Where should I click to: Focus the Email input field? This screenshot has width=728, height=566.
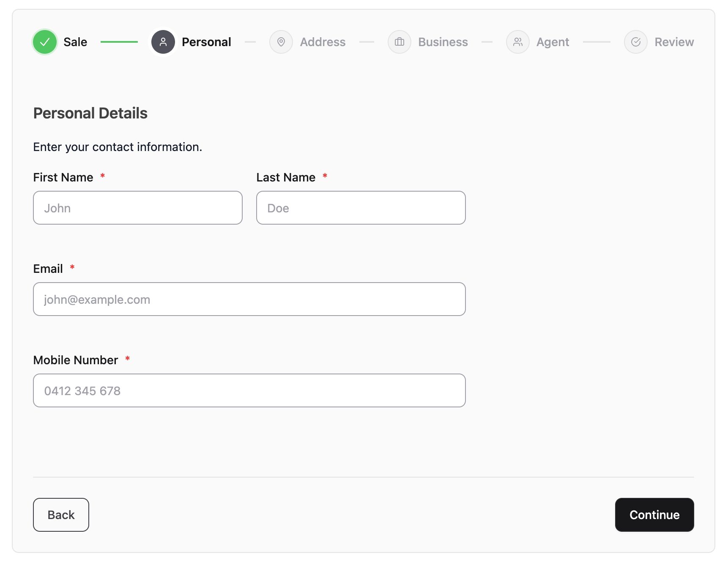pos(249,299)
